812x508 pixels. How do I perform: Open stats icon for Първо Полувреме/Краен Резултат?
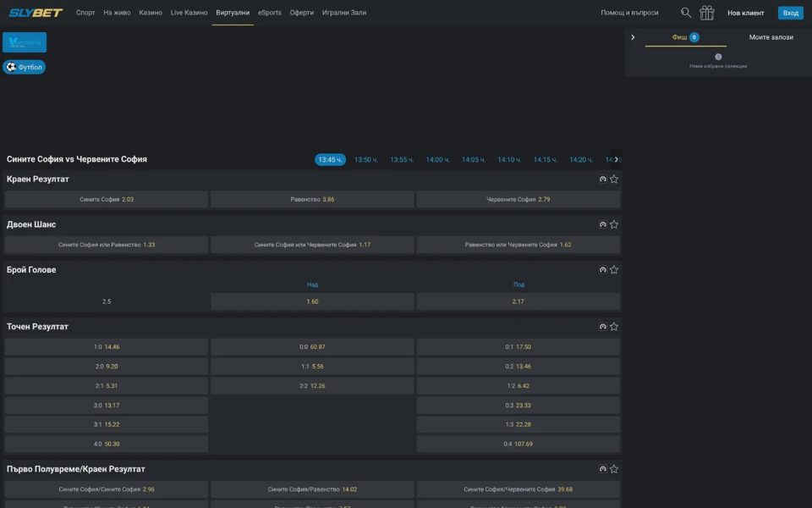coord(603,469)
